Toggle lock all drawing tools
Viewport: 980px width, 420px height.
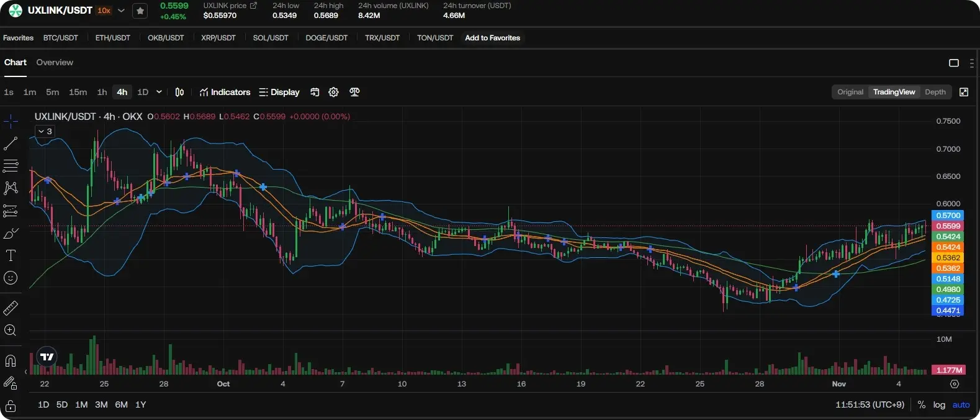[x=11, y=406]
